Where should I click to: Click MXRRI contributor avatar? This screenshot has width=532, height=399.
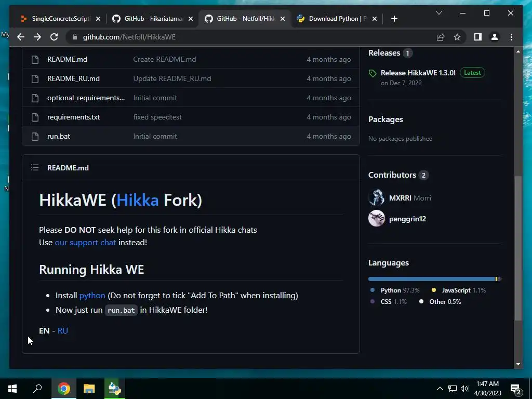(377, 198)
